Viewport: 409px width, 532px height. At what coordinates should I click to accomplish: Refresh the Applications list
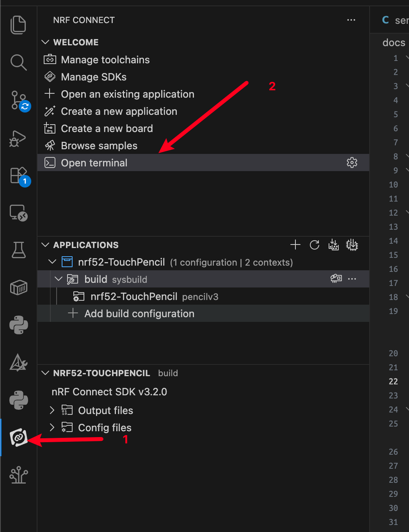[315, 245]
